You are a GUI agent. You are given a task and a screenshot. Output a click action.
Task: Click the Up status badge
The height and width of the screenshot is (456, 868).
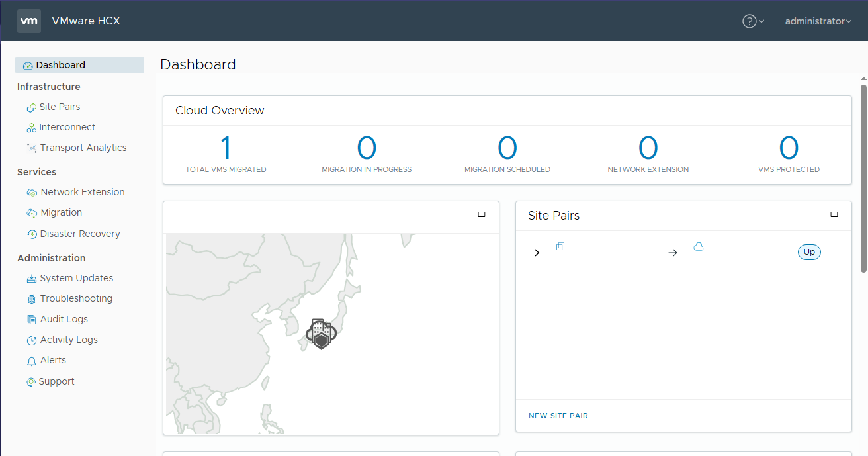coord(809,252)
